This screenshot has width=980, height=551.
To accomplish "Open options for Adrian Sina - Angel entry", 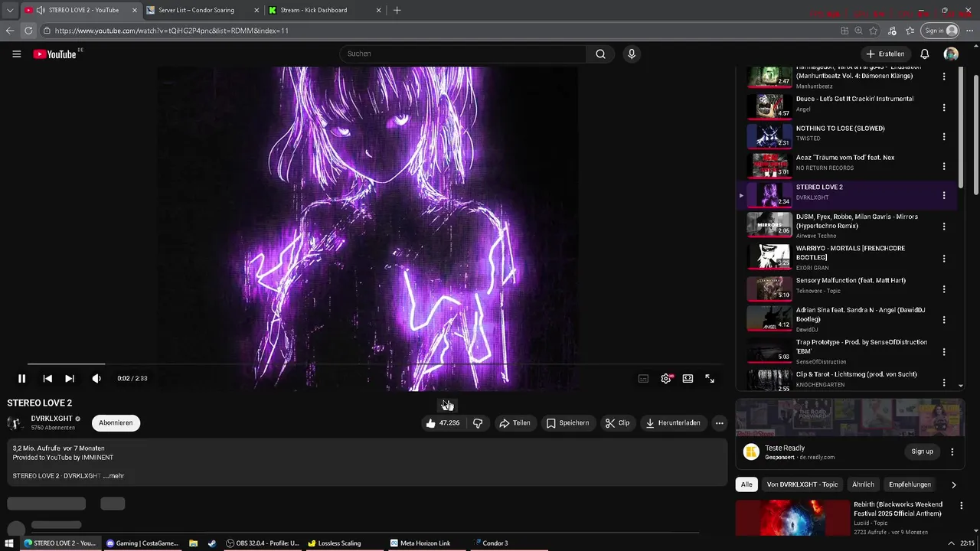I will click(944, 320).
